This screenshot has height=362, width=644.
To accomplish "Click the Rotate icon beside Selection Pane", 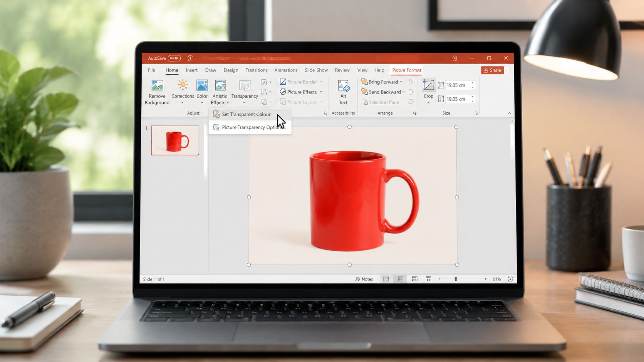I will click(411, 102).
